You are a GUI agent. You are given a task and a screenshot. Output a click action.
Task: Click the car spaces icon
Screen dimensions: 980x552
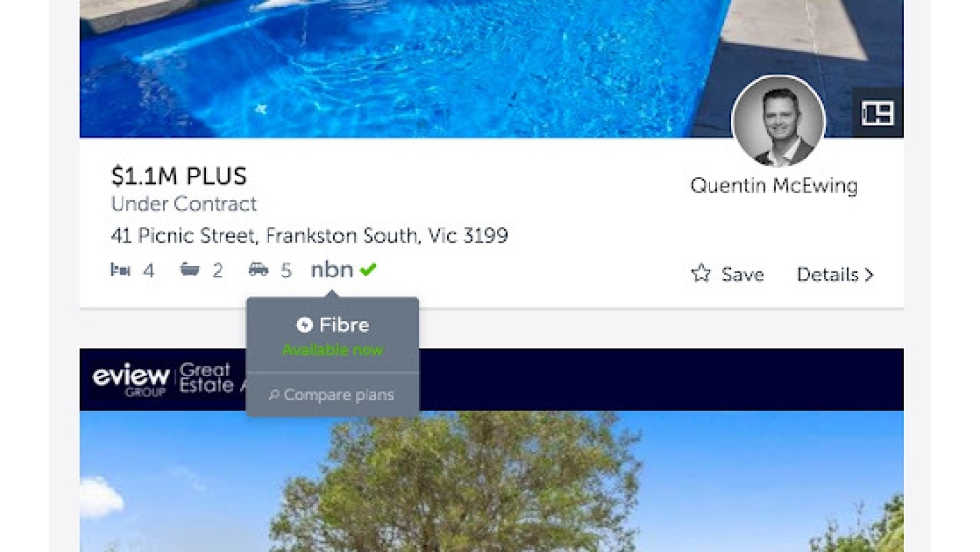click(258, 269)
